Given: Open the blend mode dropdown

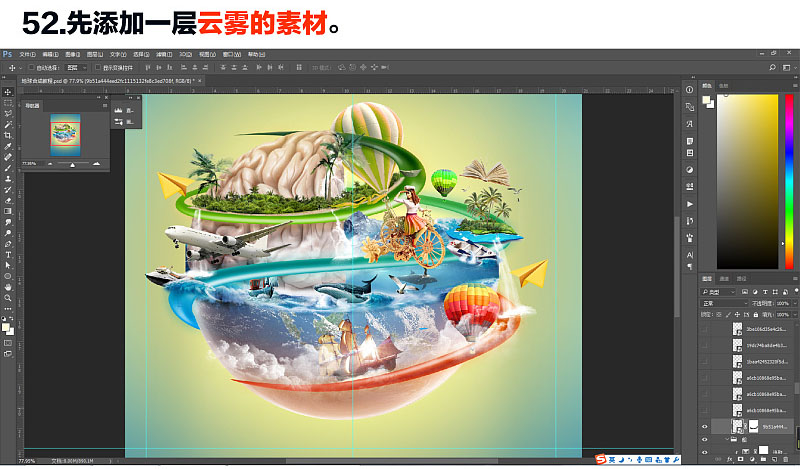Looking at the screenshot, I should (x=724, y=303).
